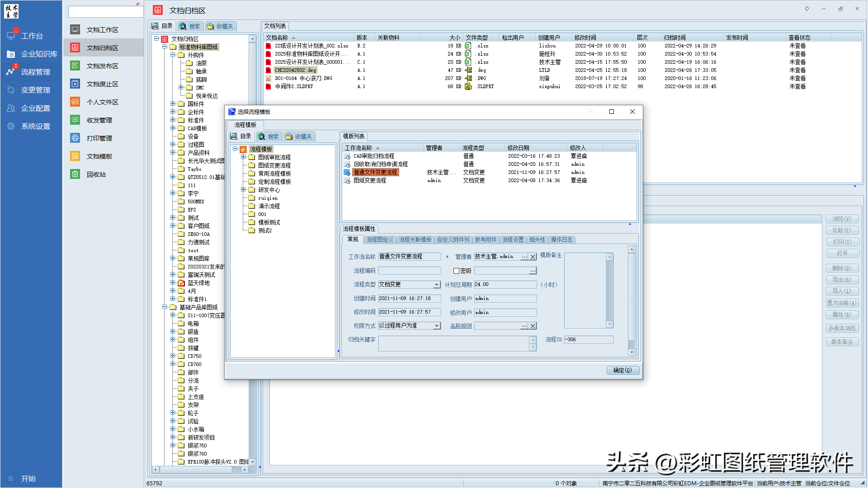Switch to 参考附件 tab
Screen dimensions: 868x488
pyautogui.click(x=486, y=239)
